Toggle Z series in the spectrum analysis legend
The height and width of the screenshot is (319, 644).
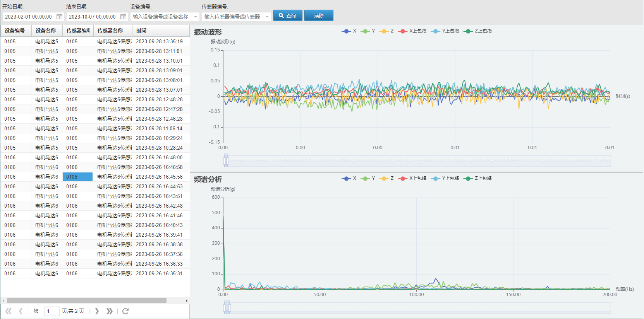386,178
